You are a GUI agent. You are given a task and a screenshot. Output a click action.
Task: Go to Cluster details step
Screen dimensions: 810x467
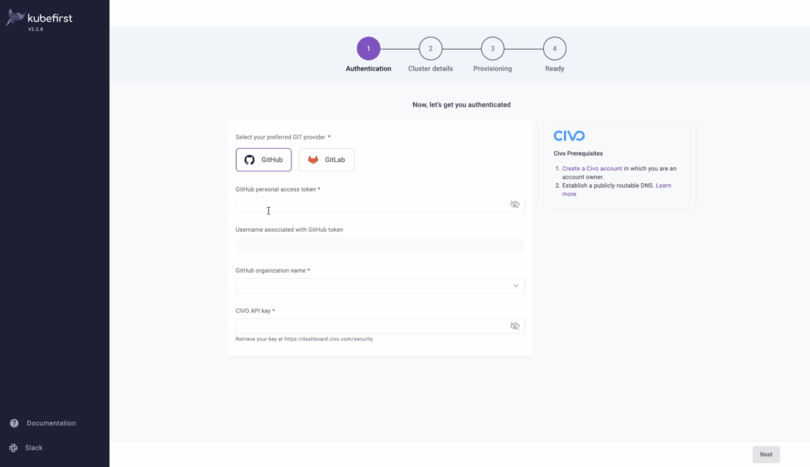[x=430, y=49]
